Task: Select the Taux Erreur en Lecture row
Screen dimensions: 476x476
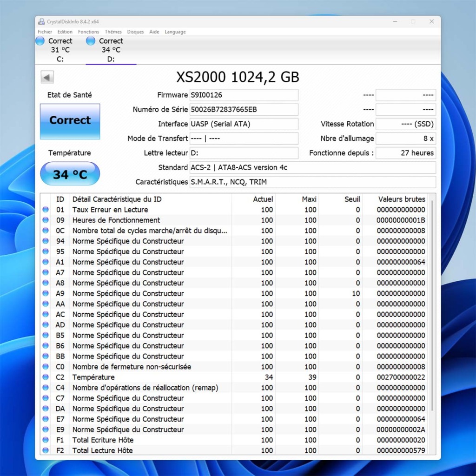Action: 234,210
